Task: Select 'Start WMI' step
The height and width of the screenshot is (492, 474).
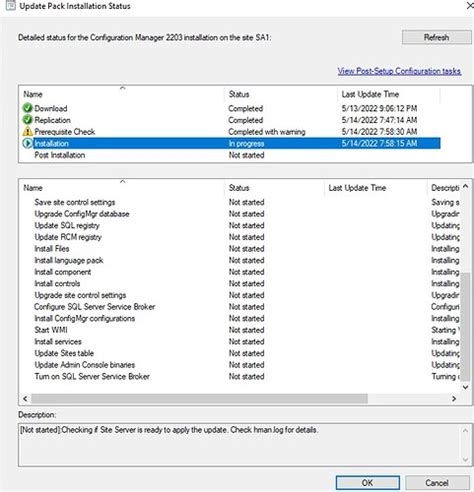Action: pyautogui.click(x=51, y=330)
